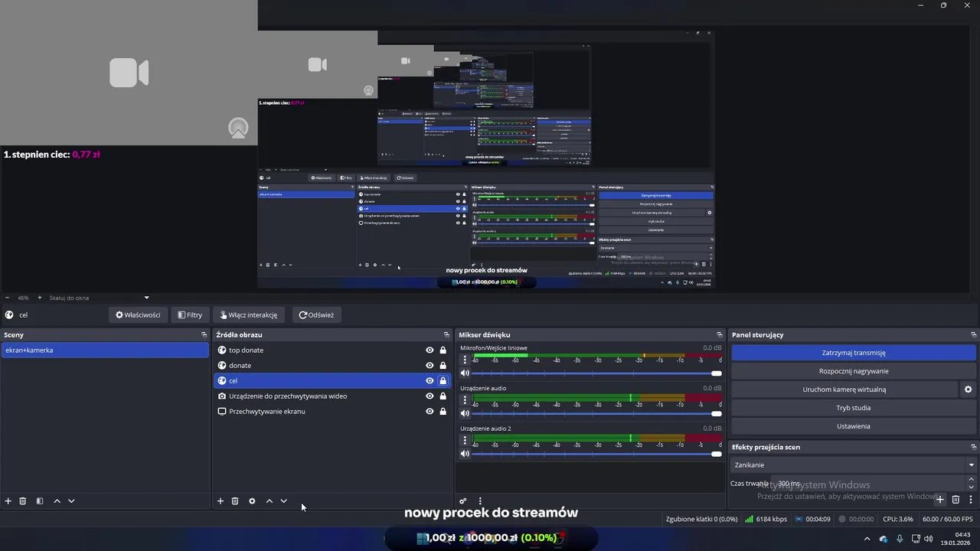This screenshot has width=980, height=551.
Task: Click the Właściwości button
Action: 138,315
